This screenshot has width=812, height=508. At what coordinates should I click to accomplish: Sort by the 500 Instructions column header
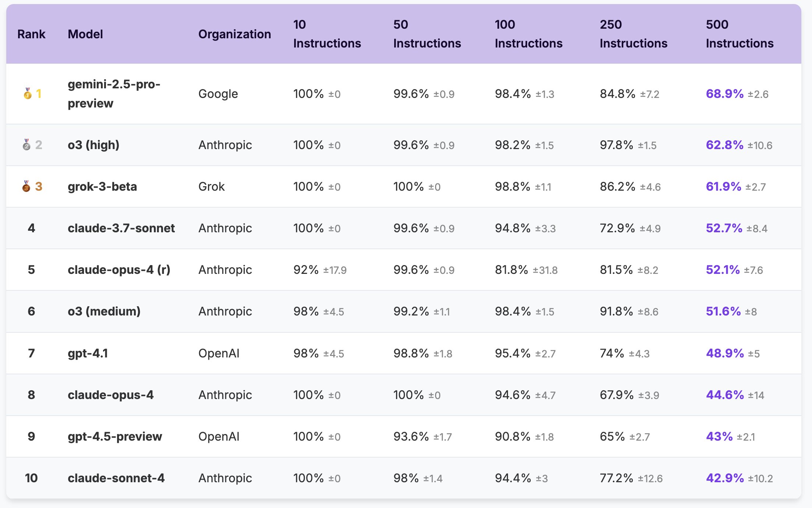click(x=739, y=34)
